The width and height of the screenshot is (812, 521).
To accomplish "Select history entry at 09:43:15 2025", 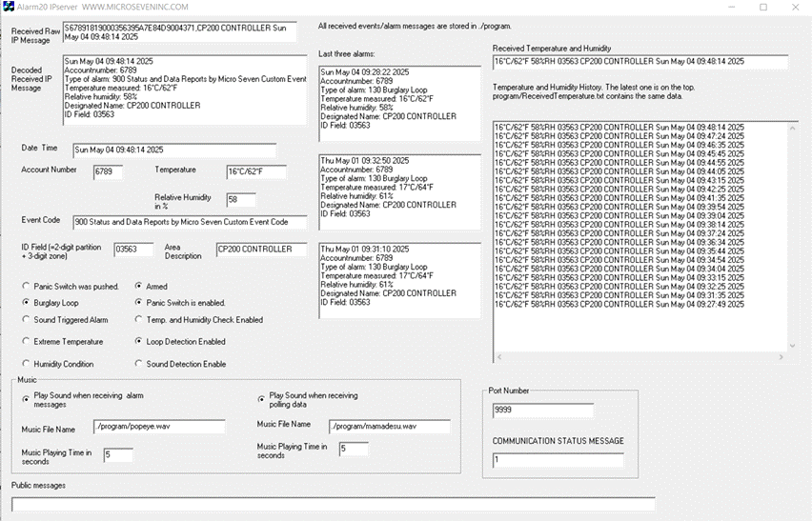I will 619,181.
